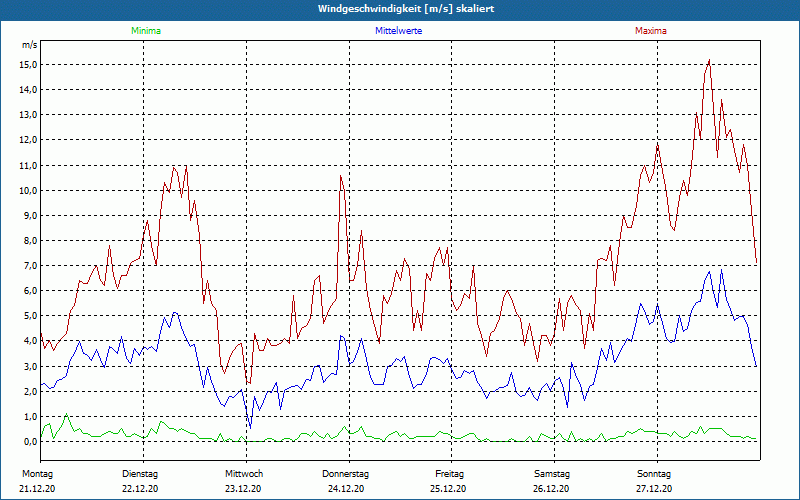The image size is (800, 500).
Task: Click the '1,0' y-axis value
Action: (30, 416)
